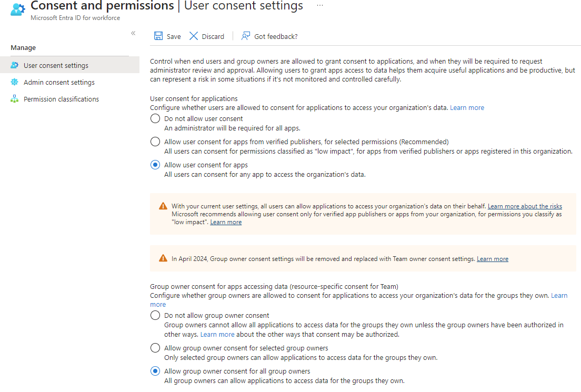Click the Consent and permissions header icon

[17, 9]
